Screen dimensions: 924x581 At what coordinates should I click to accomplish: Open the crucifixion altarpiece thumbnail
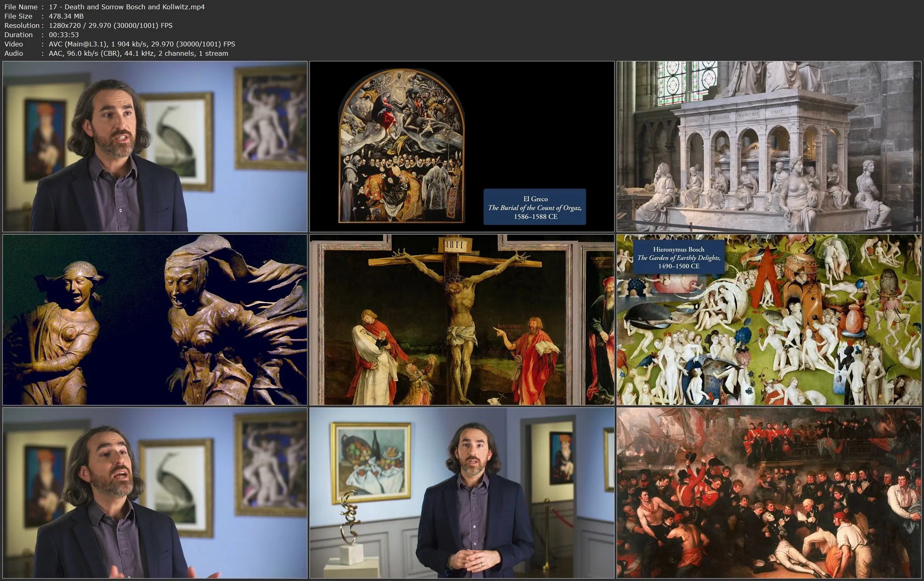point(461,319)
